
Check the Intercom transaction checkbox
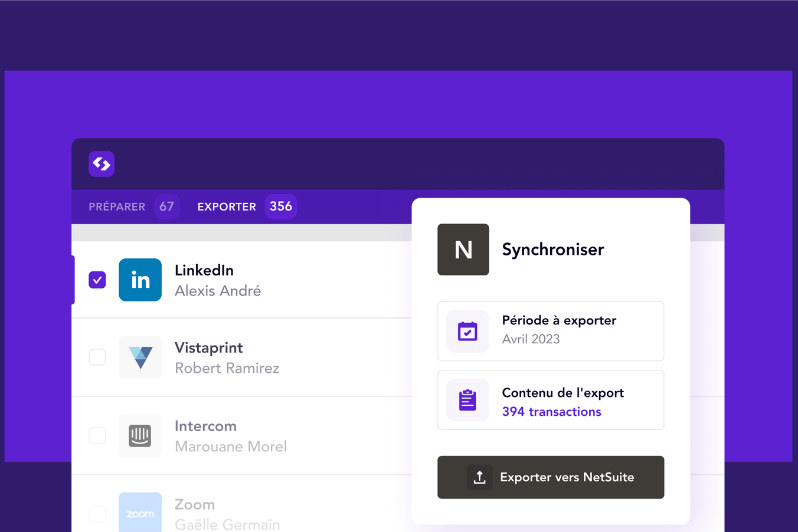pos(97,436)
